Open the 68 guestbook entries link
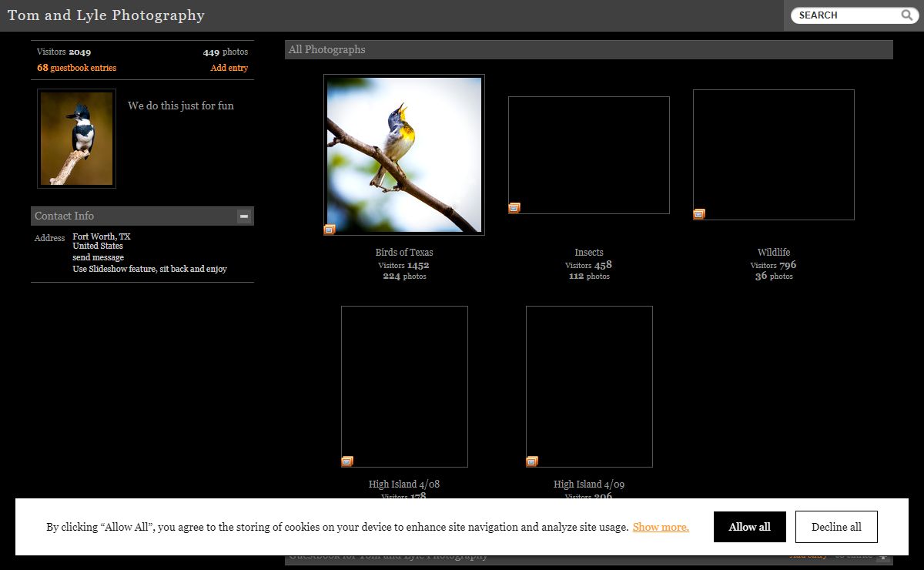924x570 pixels. [x=76, y=68]
